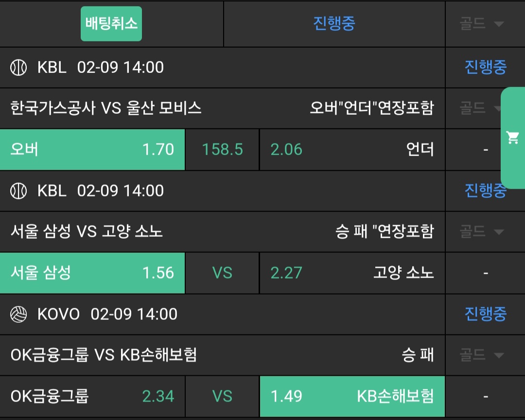Expand 골드 dropdown in 서울 삼성 row
The width and height of the screenshot is (525, 420).
(x=481, y=232)
